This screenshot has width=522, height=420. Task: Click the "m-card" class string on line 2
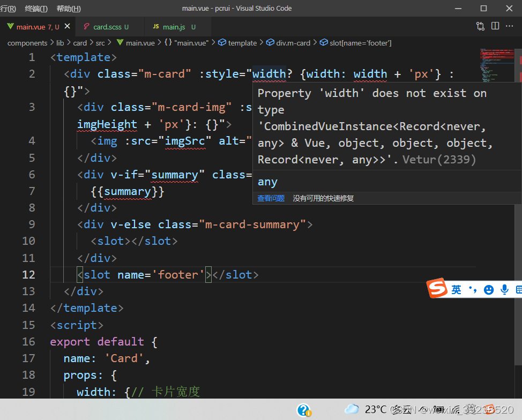pos(165,74)
